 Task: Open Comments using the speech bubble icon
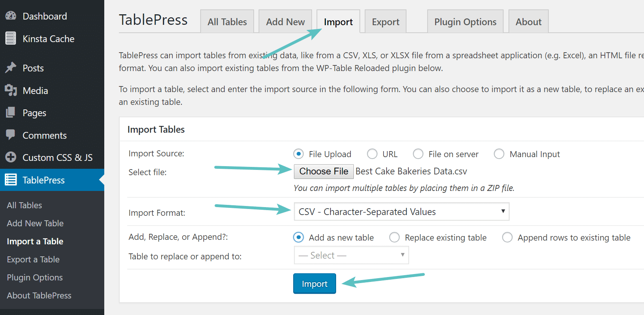coord(11,135)
